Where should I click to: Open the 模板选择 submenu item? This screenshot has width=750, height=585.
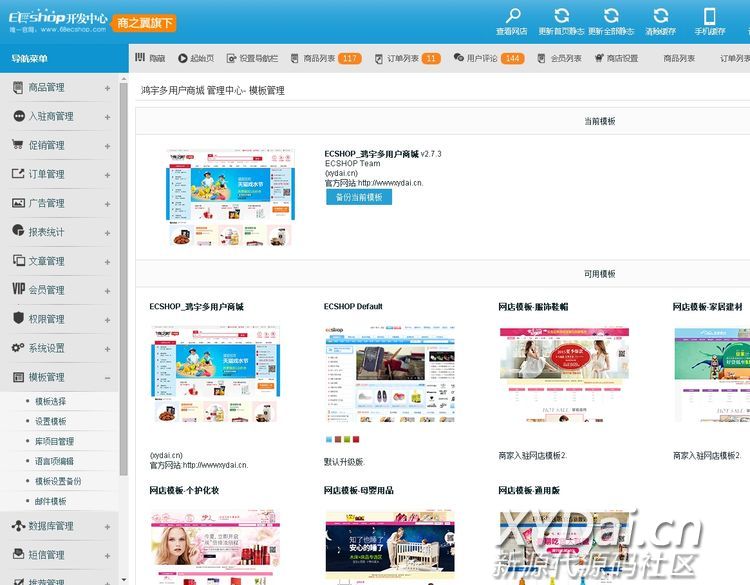(51, 401)
